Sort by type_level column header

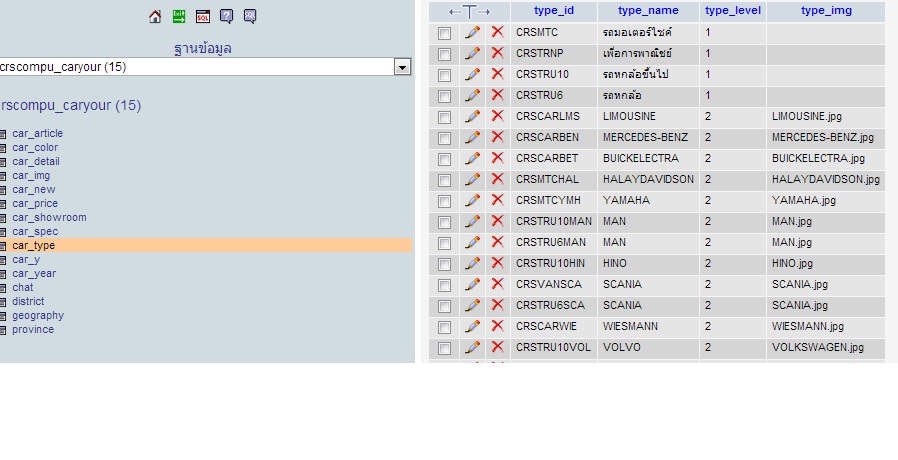coord(733,10)
